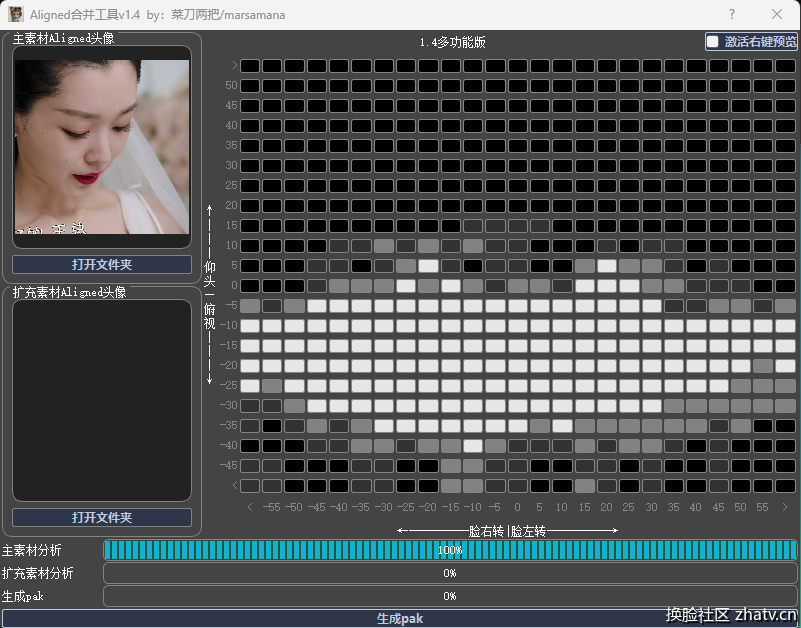Image resolution: width=801 pixels, height=628 pixels.
Task: Click the 扩充素材分析 progress bar at 0%
Action: (450, 573)
